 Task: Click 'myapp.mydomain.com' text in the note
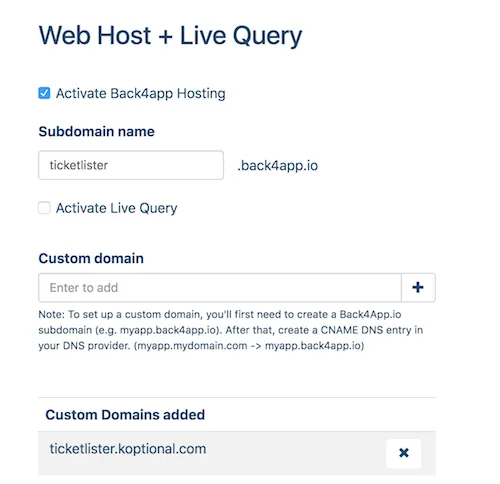[192, 346]
